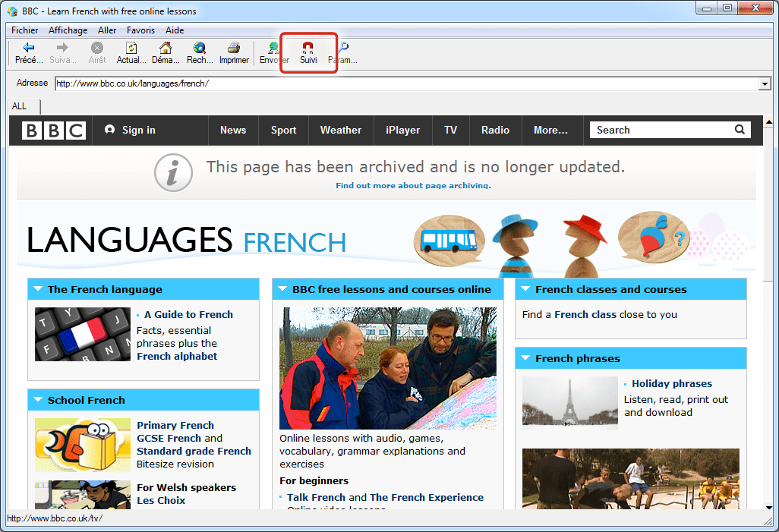Click the BBC Search input field
This screenshot has width=779, height=532.
click(661, 130)
